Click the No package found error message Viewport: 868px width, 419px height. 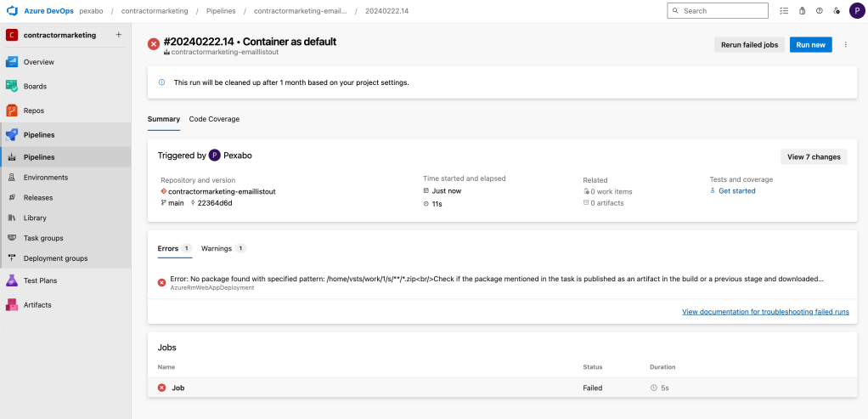(x=497, y=279)
